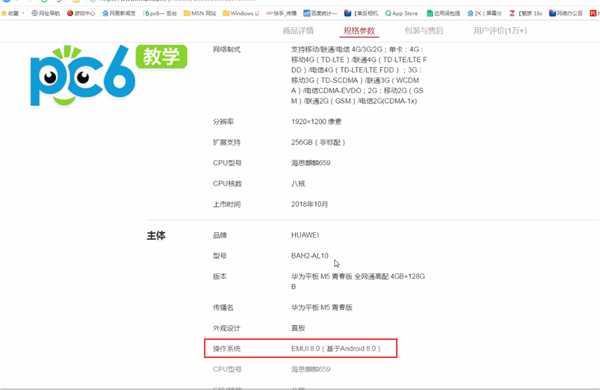Viewport: 600px width, 390px height.
Task: Click the network support text starting 支持移动
Action: coord(359,75)
